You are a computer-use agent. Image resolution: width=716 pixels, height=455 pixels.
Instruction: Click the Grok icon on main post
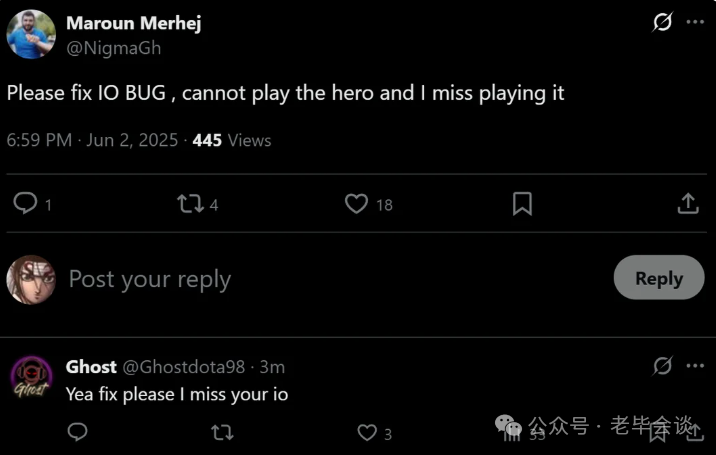[662, 21]
